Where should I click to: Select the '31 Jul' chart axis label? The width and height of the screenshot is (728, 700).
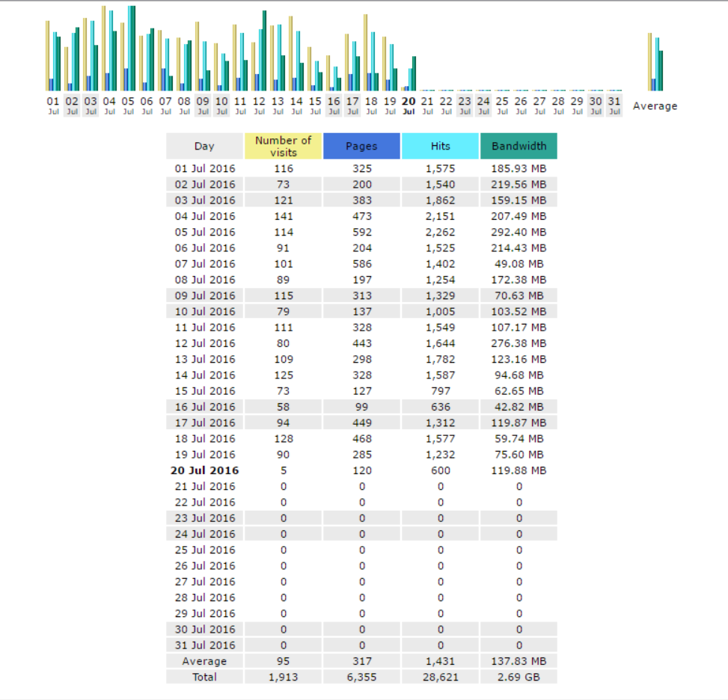point(614,105)
